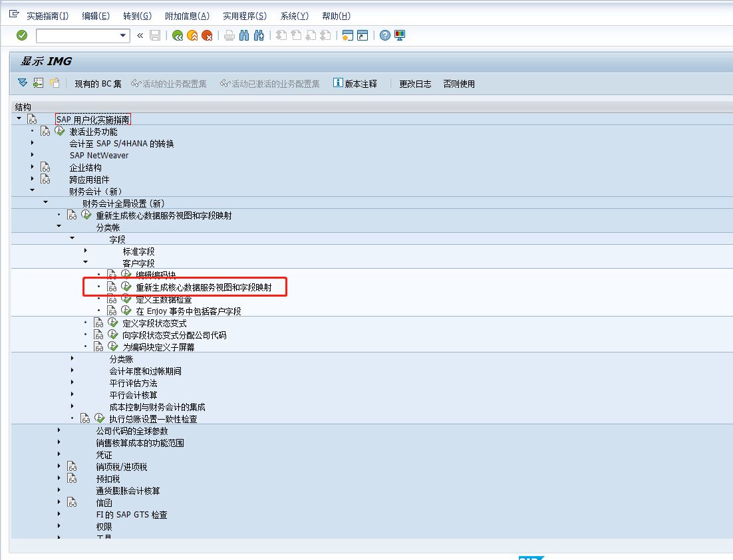This screenshot has width=733, height=560.
Task: Click the Create New Session icon
Action: pos(347,35)
